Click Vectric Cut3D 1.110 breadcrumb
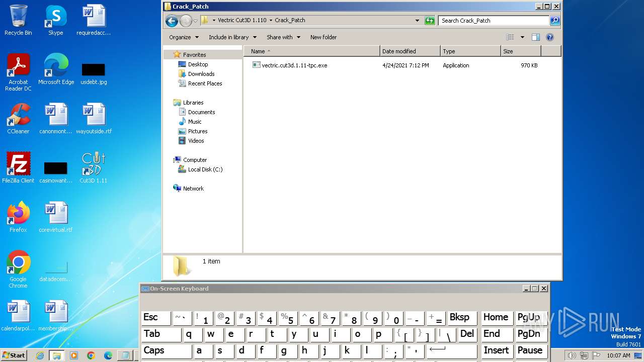 [242, 21]
